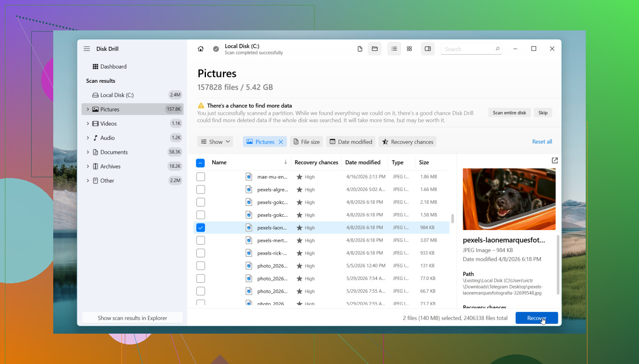This screenshot has width=639, height=364.
Task: Select the Videos category in sidebar
Action: click(x=132, y=124)
